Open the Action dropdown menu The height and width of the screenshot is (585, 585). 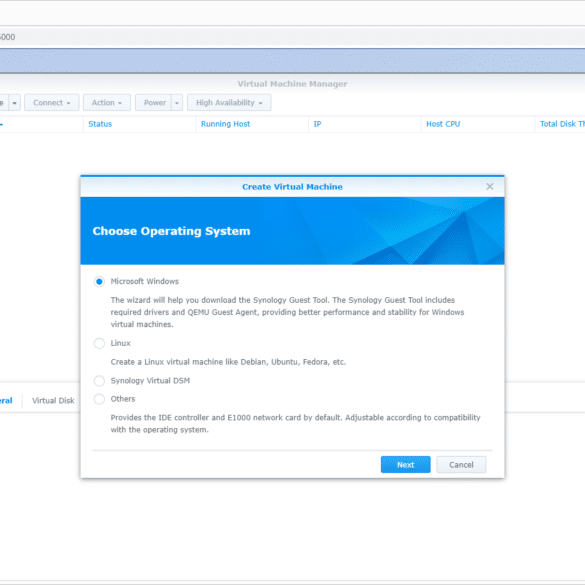coord(107,103)
